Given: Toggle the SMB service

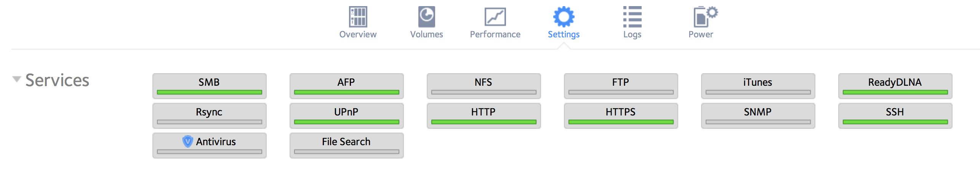Looking at the screenshot, I should [209, 86].
